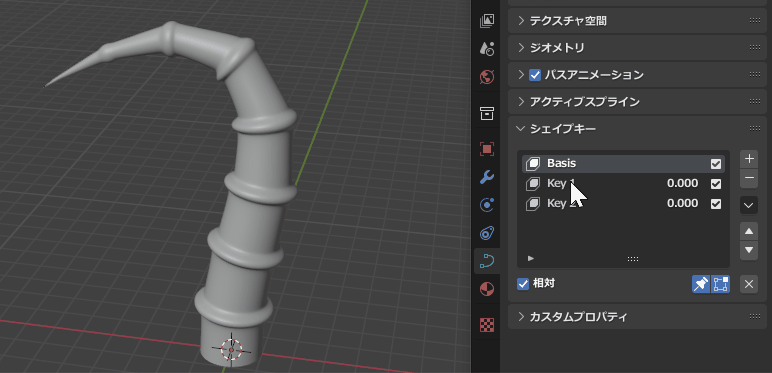Mute the Key 2 shape key checkbox

[716, 204]
